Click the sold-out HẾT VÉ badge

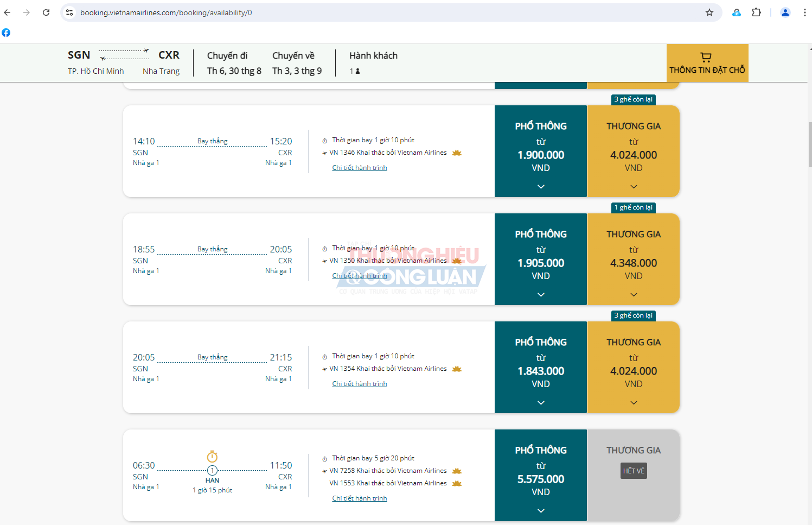pyautogui.click(x=634, y=471)
